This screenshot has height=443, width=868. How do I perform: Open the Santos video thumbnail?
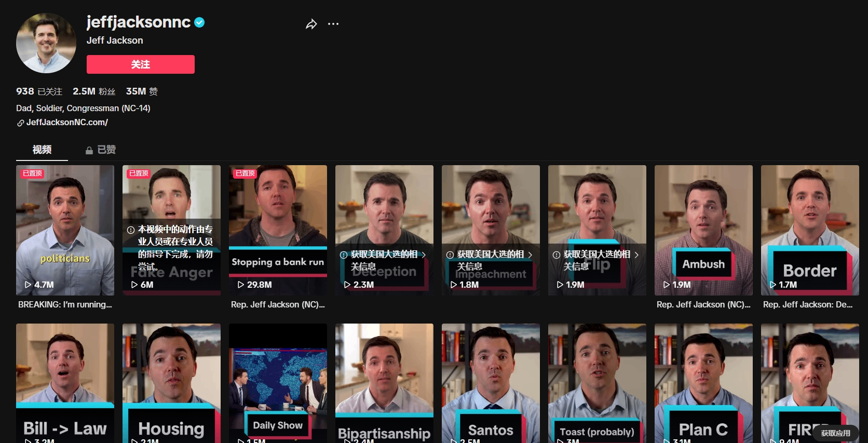491,383
